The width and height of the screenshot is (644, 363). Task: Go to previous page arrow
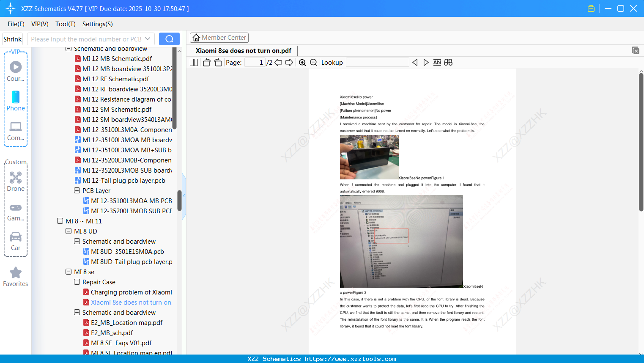(x=278, y=63)
